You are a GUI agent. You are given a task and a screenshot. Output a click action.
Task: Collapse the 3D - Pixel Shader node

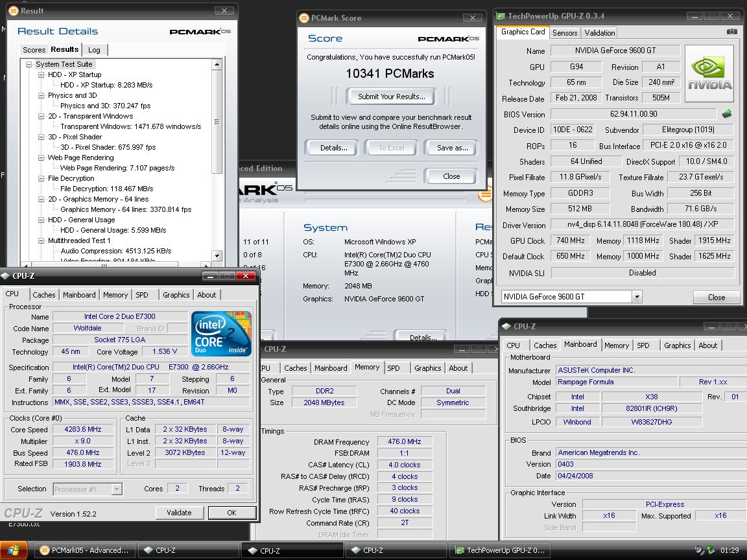[x=41, y=137]
